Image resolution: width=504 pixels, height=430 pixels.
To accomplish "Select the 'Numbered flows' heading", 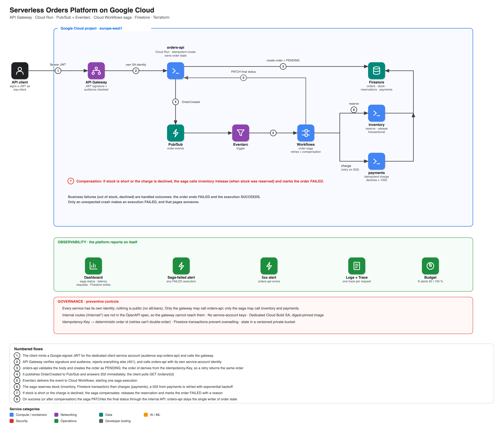I will click(x=28, y=349).
